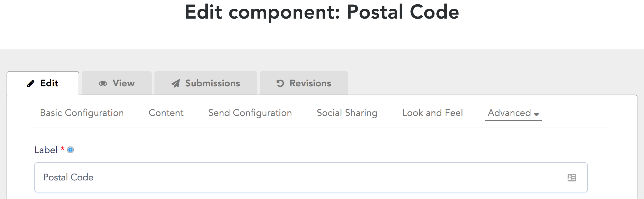Go to the Send Configuration section
Viewport: 644px width, 199px height.
[250, 113]
